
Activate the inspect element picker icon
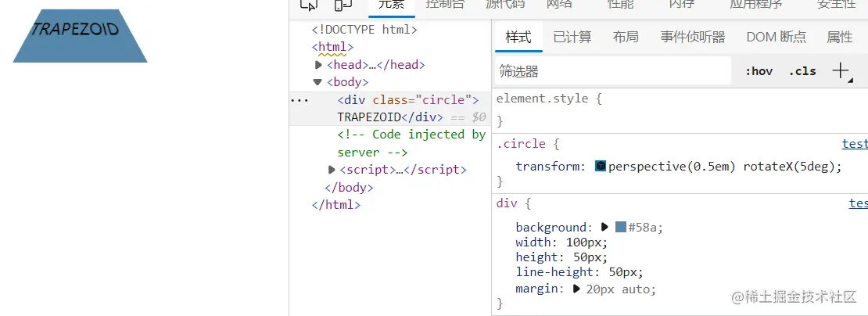[x=309, y=5]
